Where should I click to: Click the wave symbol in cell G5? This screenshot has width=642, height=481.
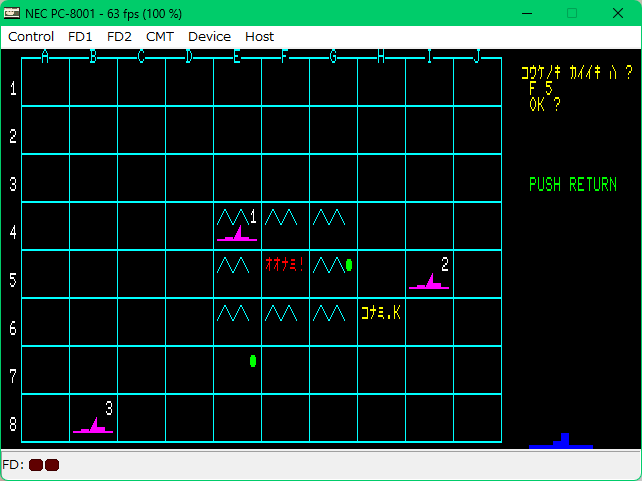tap(329, 265)
